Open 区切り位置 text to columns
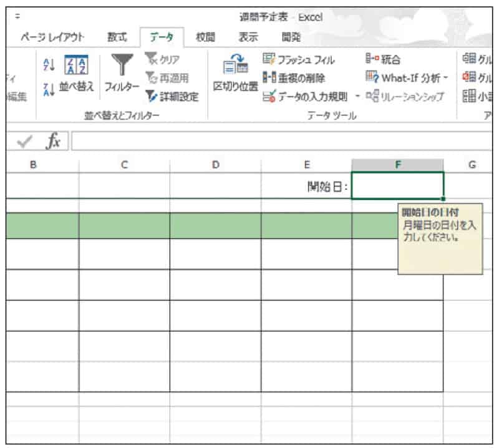The height and width of the screenshot is (448, 499). pyautogui.click(x=235, y=74)
